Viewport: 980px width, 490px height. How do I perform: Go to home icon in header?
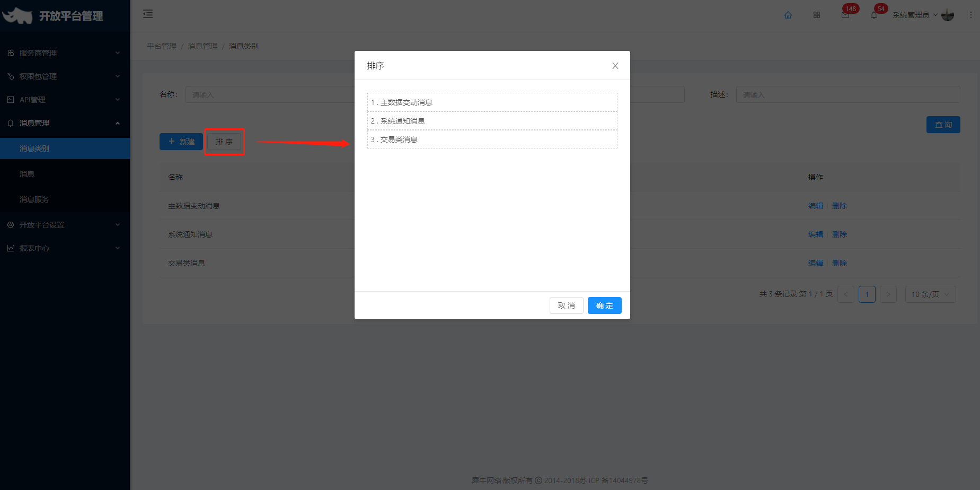click(788, 15)
